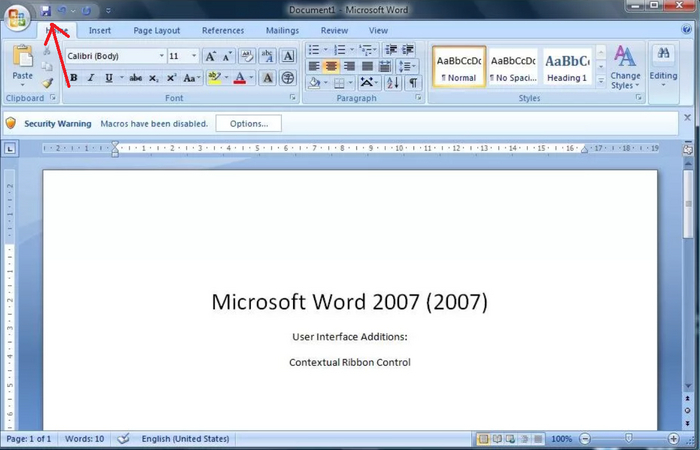The height and width of the screenshot is (450, 700).
Task: Expand the Customize Quick Access Toolbar arrow
Action: tap(108, 11)
